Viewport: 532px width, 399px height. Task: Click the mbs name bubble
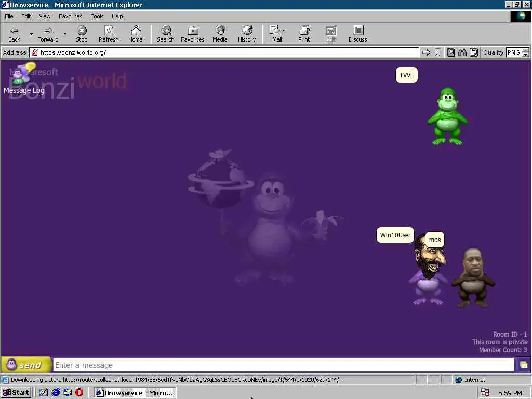pyautogui.click(x=435, y=240)
